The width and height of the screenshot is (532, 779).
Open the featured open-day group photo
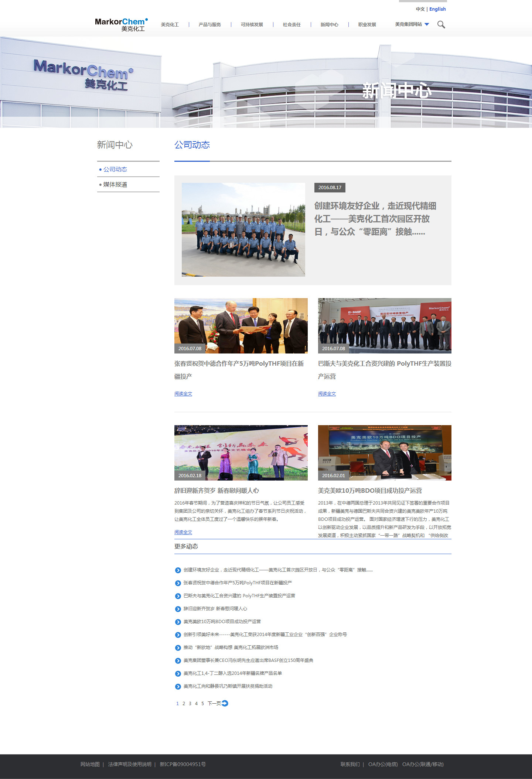tap(243, 229)
